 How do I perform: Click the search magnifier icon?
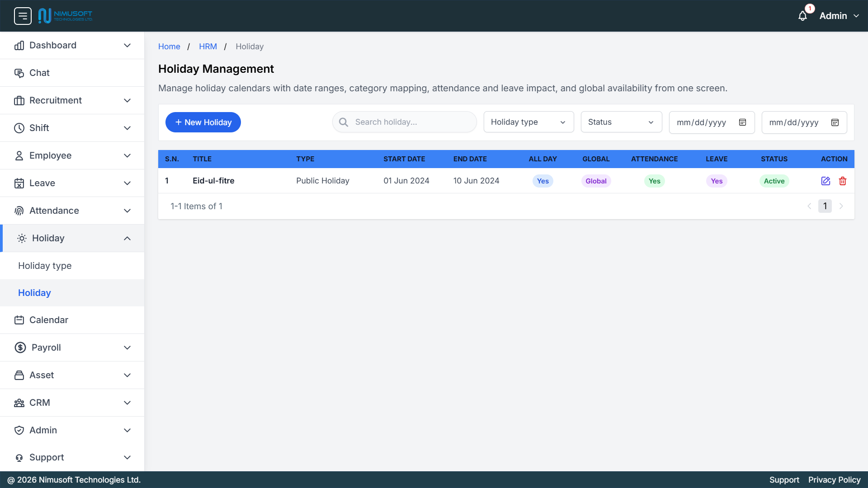pos(344,122)
